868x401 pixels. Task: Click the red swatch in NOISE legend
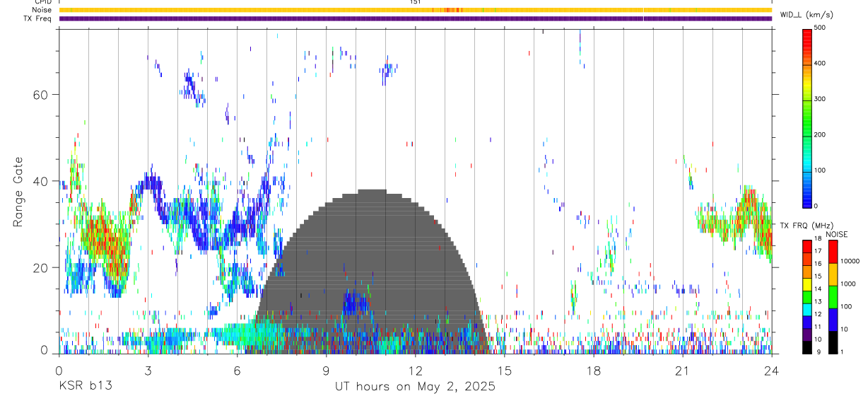(x=833, y=251)
